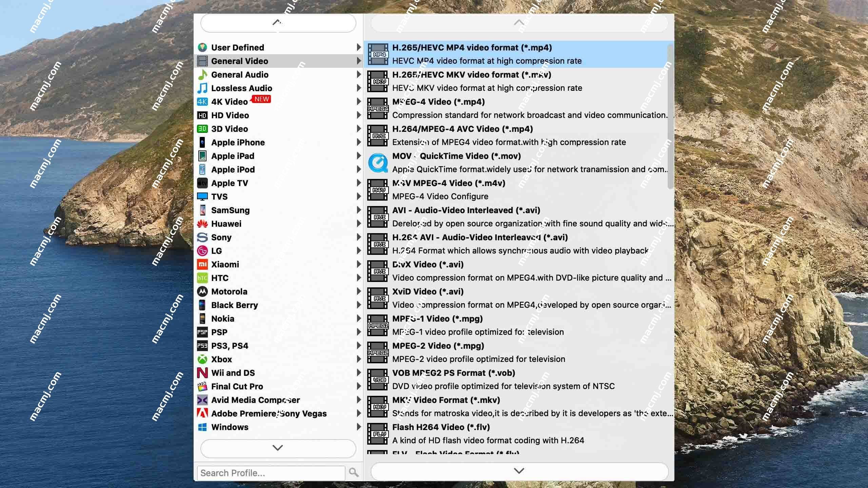Screen dimensions: 868x488
Task: Click the General Audio music note icon
Action: pyautogui.click(x=202, y=75)
